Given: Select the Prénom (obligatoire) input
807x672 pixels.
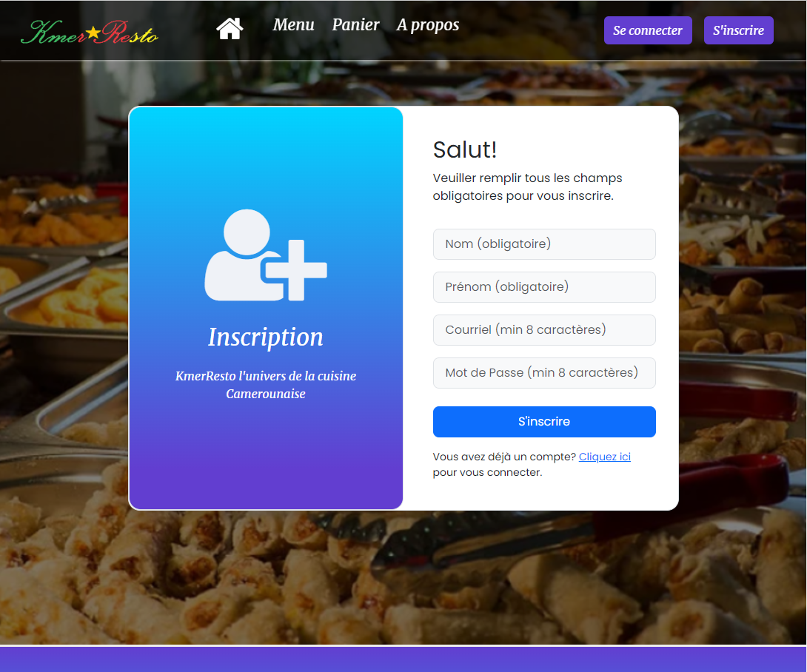Looking at the screenshot, I should point(544,287).
